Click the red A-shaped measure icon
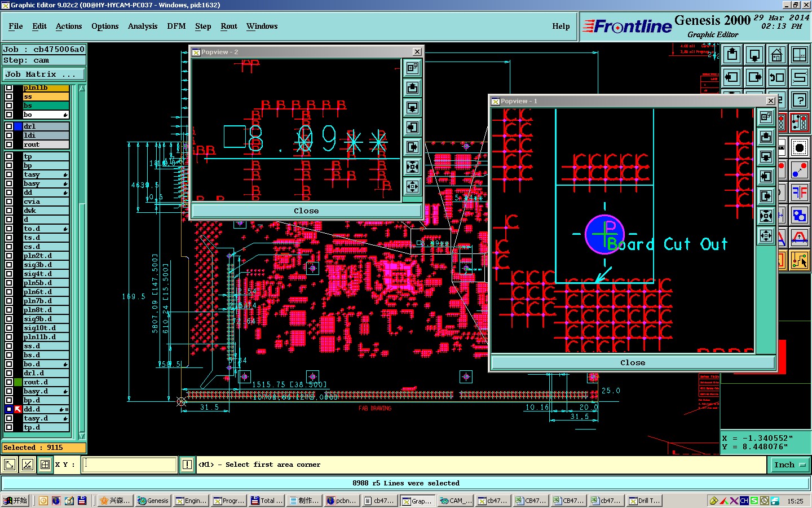The width and height of the screenshot is (812, 508). tap(800, 238)
